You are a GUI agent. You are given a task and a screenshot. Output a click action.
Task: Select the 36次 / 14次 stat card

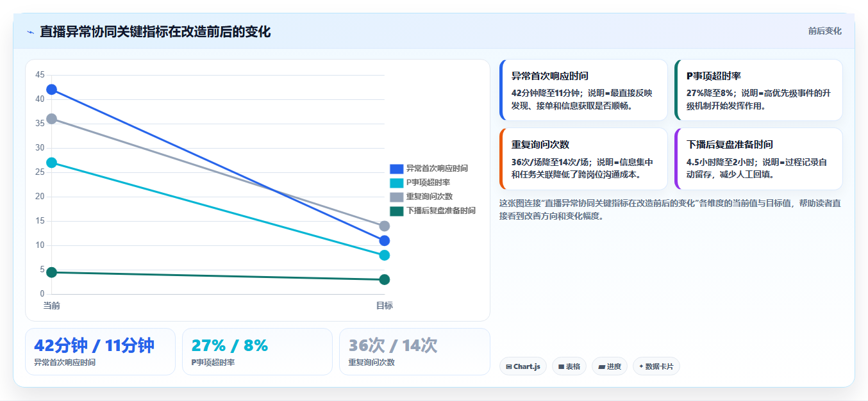point(414,352)
